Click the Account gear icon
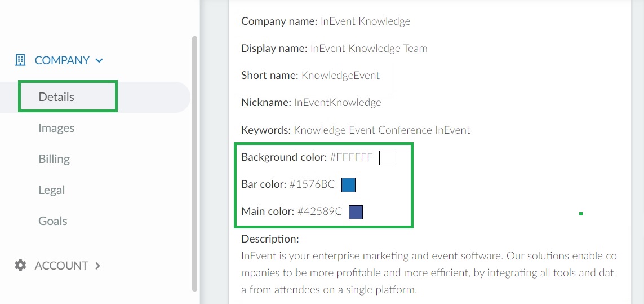 pyautogui.click(x=20, y=265)
